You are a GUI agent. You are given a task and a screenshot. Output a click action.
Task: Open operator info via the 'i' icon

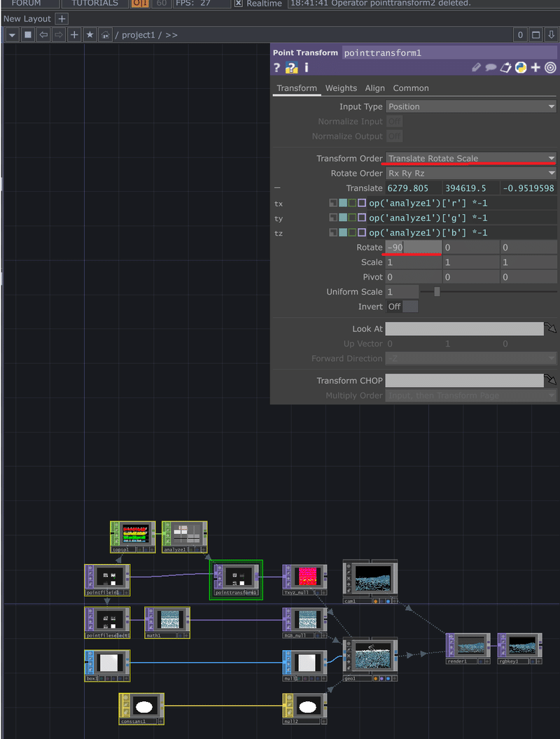point(307,68)
